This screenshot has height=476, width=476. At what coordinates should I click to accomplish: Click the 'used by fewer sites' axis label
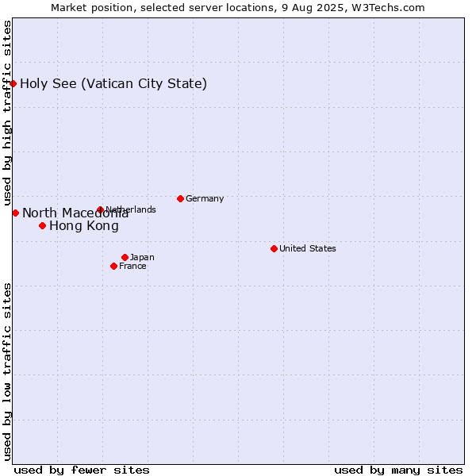coord(82,470)
